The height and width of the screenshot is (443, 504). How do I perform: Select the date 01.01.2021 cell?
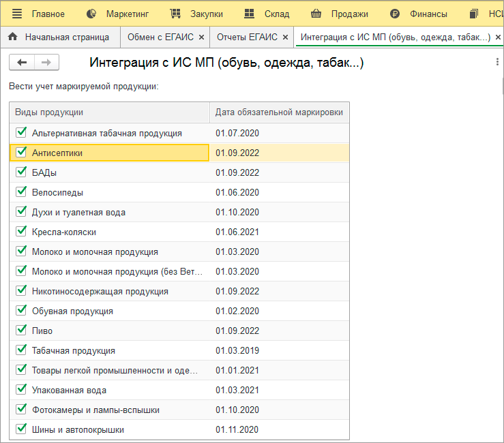tap(279, 370)
